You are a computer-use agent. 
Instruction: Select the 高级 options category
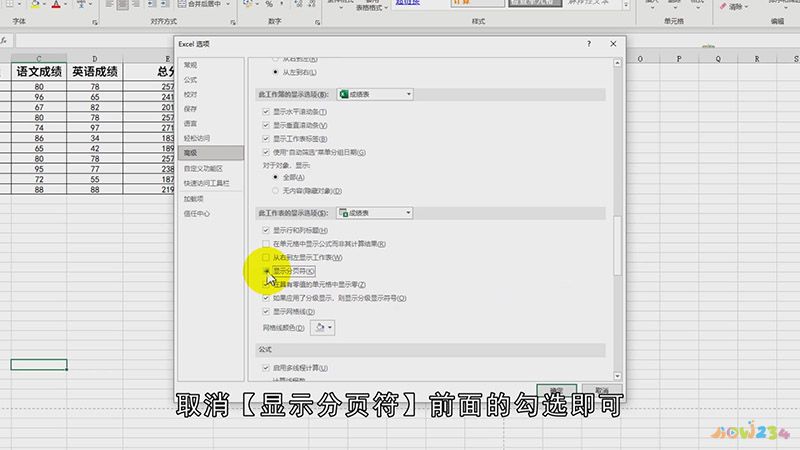click(211, 153)
